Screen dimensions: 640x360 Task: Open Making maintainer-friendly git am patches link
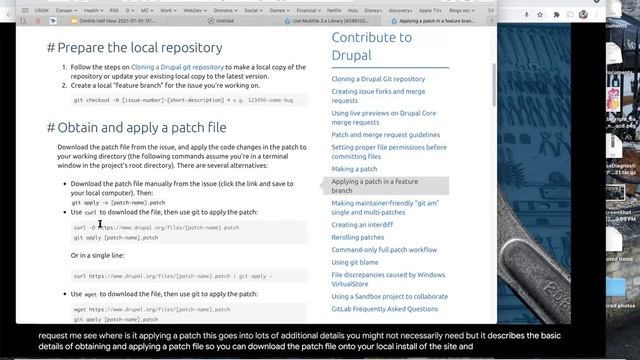[385, 208]
